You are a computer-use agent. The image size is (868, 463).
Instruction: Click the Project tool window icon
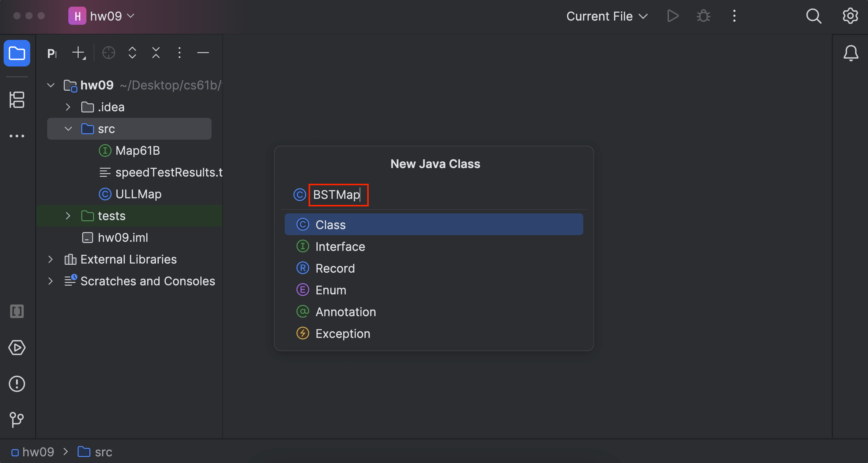[x=17, y=53]
